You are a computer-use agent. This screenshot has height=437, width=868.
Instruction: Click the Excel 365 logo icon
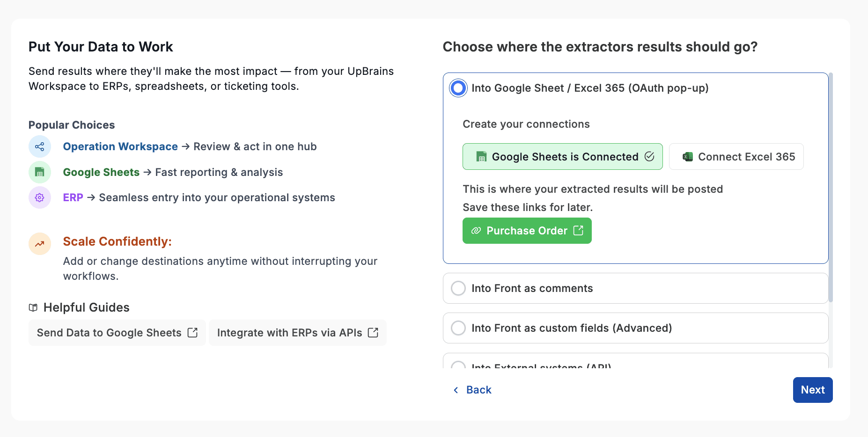[x=687, y=157]
